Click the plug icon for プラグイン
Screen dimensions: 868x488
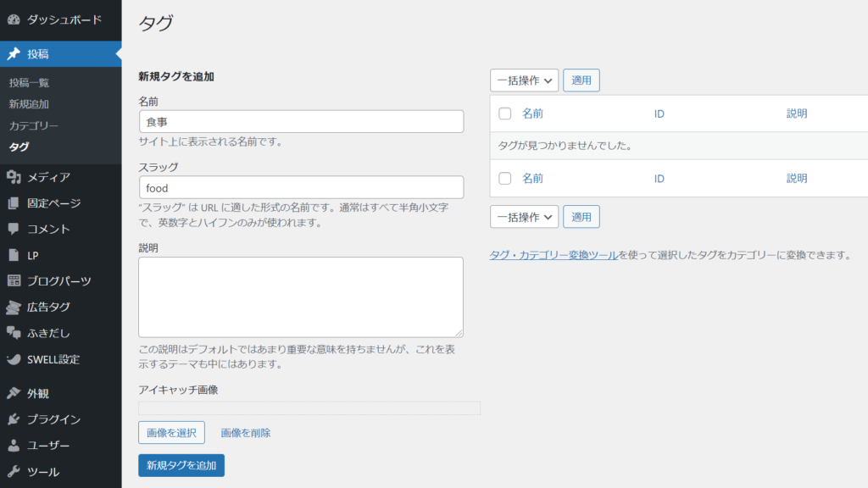[14, 419]
